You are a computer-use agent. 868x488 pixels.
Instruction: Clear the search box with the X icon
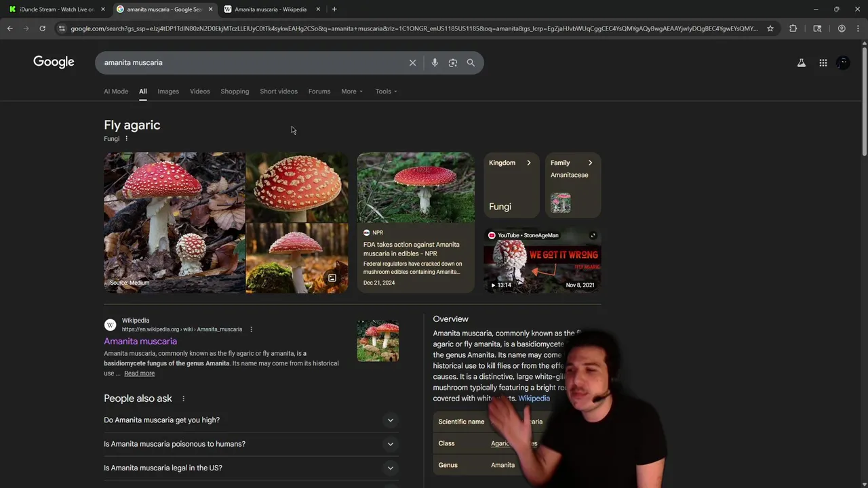point(412,62)
